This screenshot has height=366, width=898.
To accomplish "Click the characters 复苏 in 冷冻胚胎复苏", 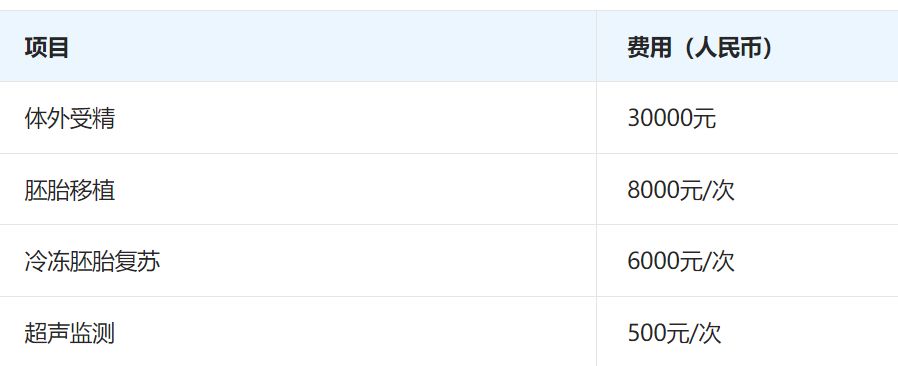I will [138, 261].
